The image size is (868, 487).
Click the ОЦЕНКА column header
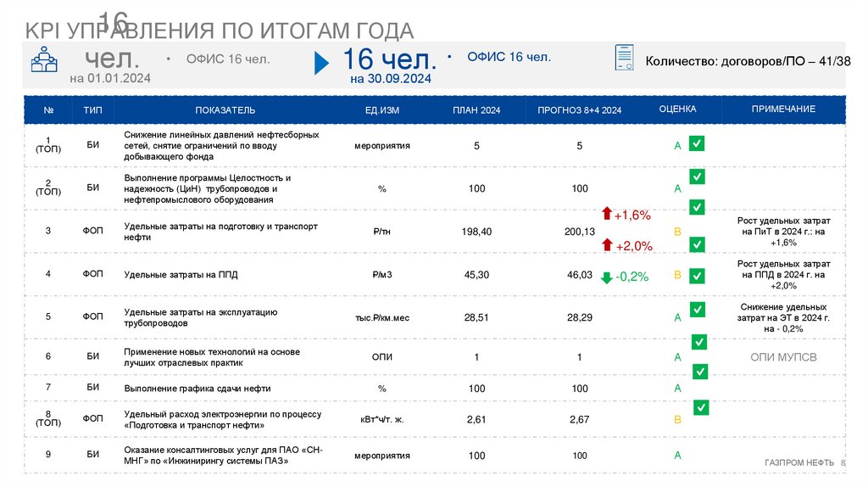(677, 109)
